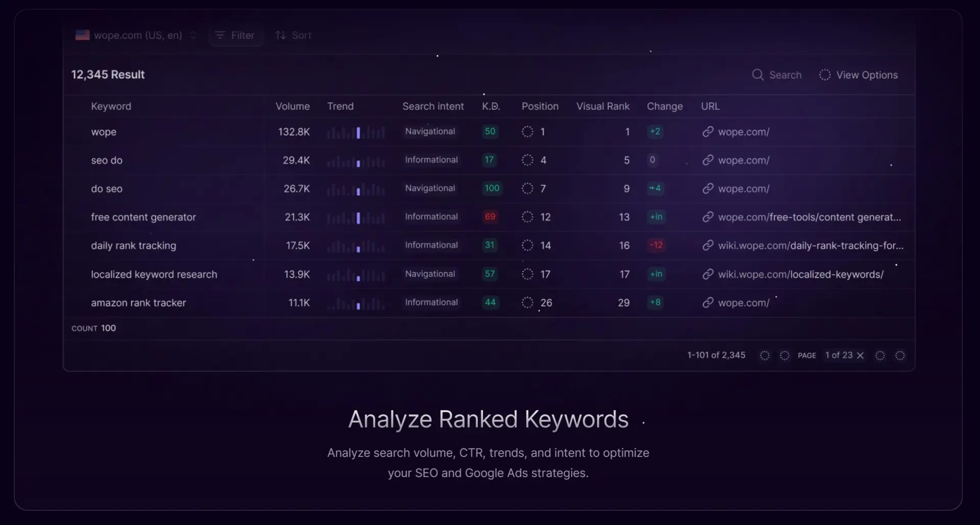Click the trend bar chart for seo do
Screen dimensions: 980x525
[x=356, y=161]
